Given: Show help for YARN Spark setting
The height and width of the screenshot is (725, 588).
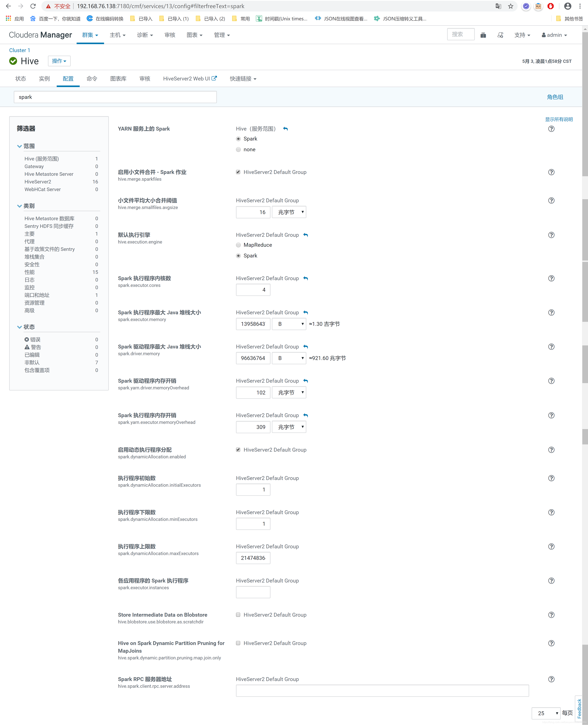Looking at the screenshot, I should [551, 129].
